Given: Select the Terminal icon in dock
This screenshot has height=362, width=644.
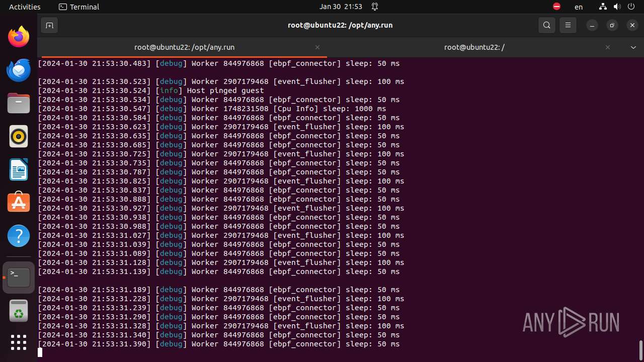Looking at the screenshot, I should pyautogui.click(x=19, y=278).
